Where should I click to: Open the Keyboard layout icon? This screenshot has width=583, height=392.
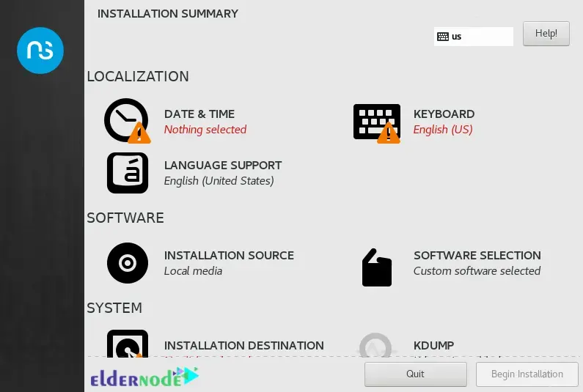pos(377,122)
